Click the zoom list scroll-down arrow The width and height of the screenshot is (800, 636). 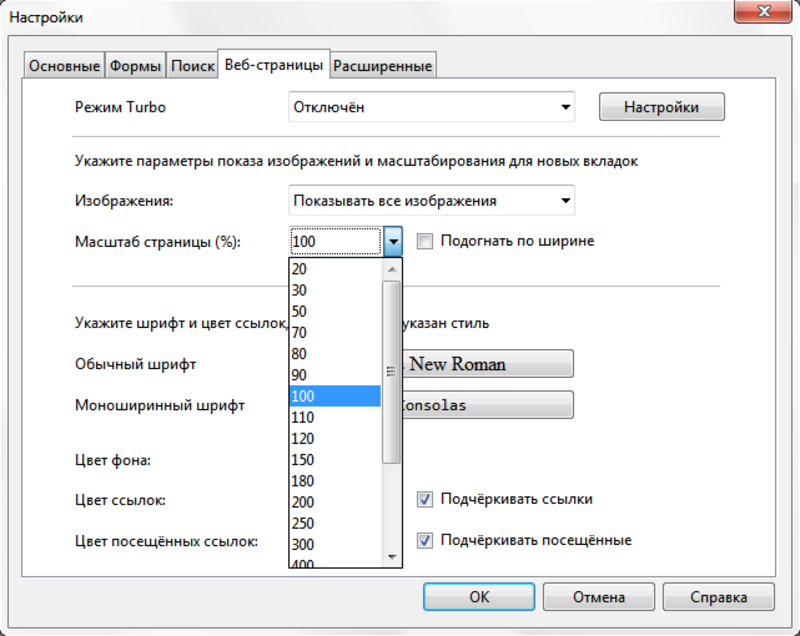[392, 557]
